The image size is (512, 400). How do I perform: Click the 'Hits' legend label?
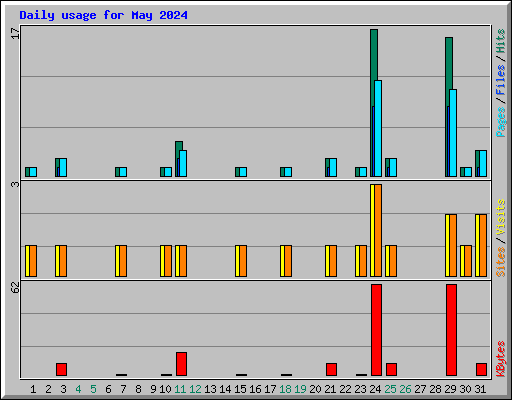coord(501,41)
